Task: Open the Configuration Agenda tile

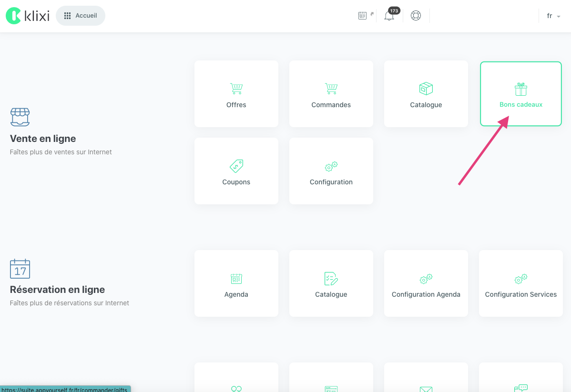Action: pyautogui.click(x=426, y=283)
